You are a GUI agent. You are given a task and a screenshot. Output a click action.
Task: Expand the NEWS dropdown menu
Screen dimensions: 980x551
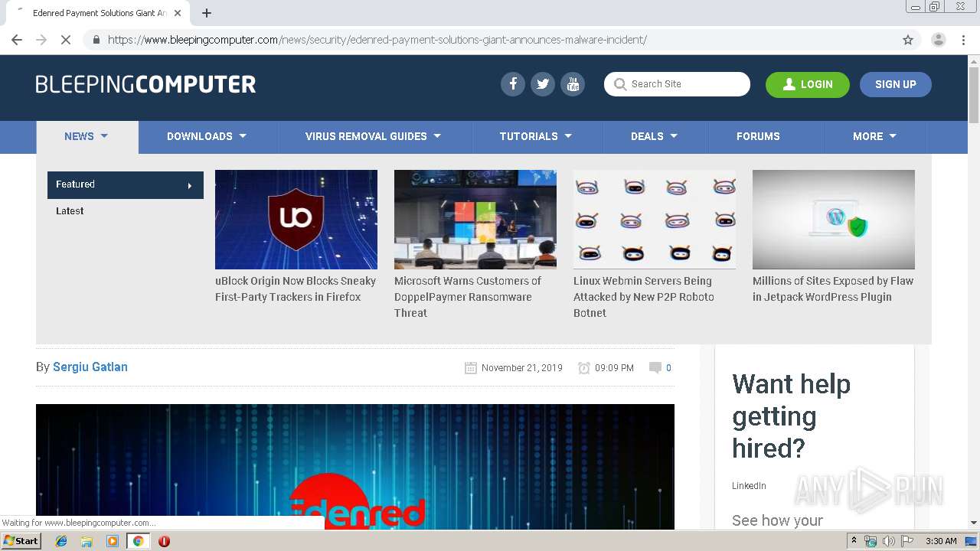[87, 136]
